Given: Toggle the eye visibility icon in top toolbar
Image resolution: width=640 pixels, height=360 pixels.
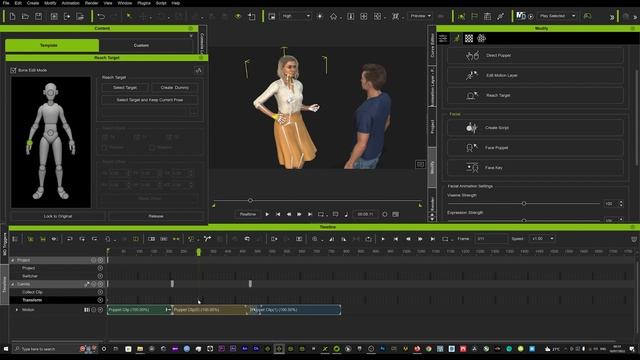Looking at the screenshot, I should tap(238, 16).
